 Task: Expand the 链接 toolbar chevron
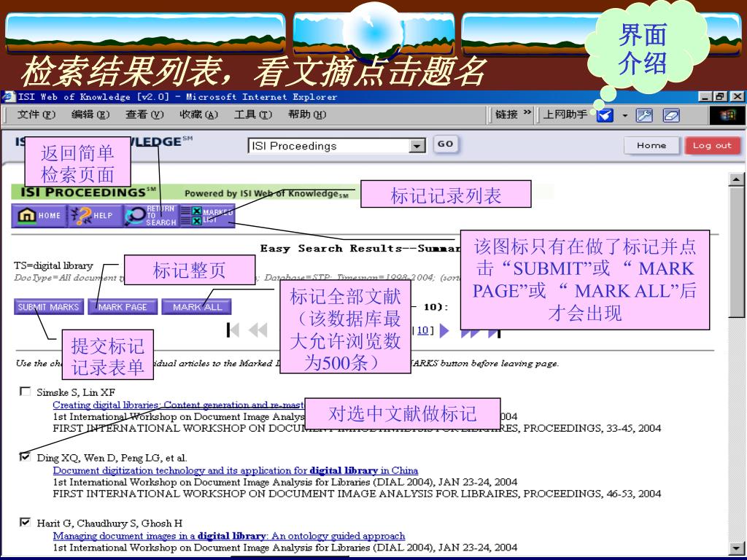(x=527, y=112)
